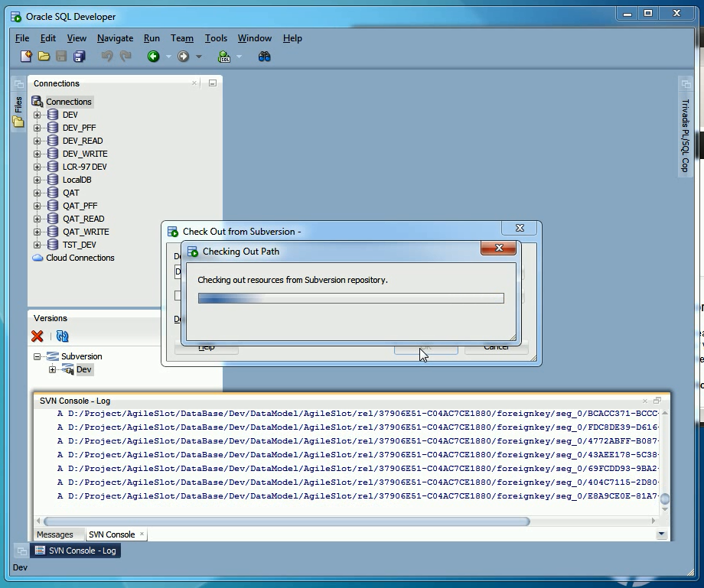
Task: Click the Dev repository icon under Subversion
Action: (68, 369)
